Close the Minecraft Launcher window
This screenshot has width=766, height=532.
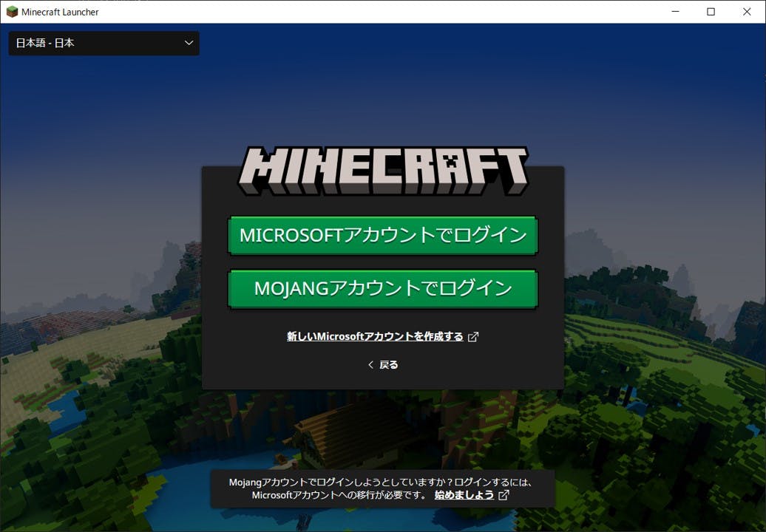(x=745, y=12)
